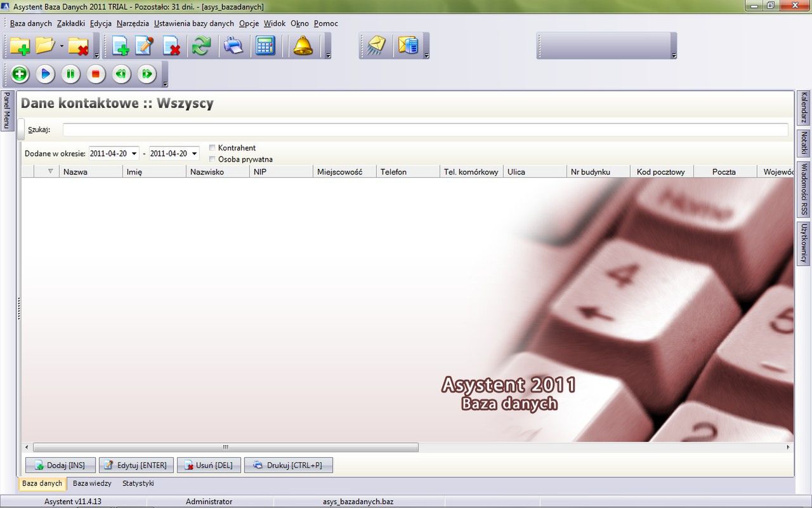Click the delete record document icon
Viewport: 812px width, 508px height.
(x=171, y=46)
